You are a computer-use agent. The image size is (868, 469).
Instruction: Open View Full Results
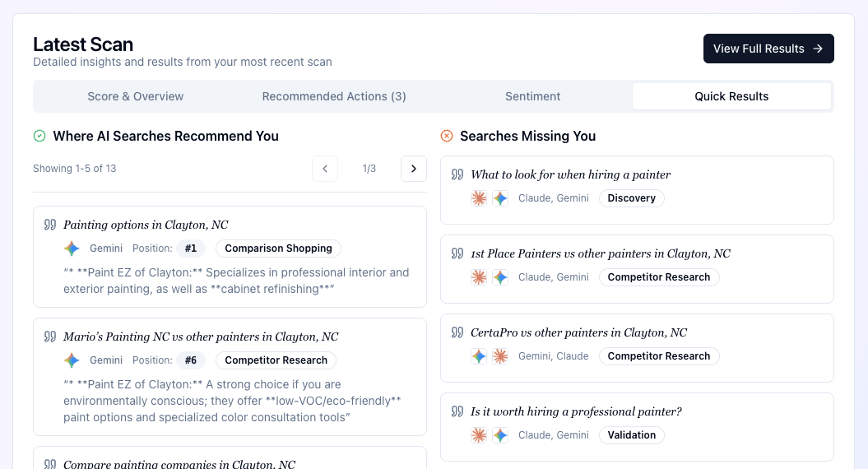(768, 49)
